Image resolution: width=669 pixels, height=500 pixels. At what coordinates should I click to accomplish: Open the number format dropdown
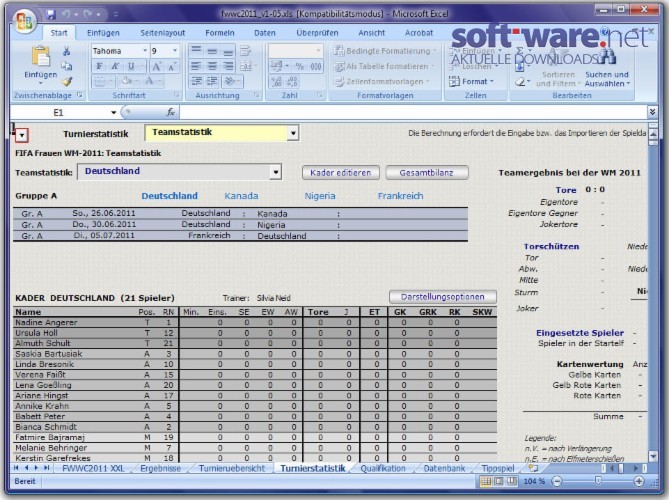(x=318, y=51)
